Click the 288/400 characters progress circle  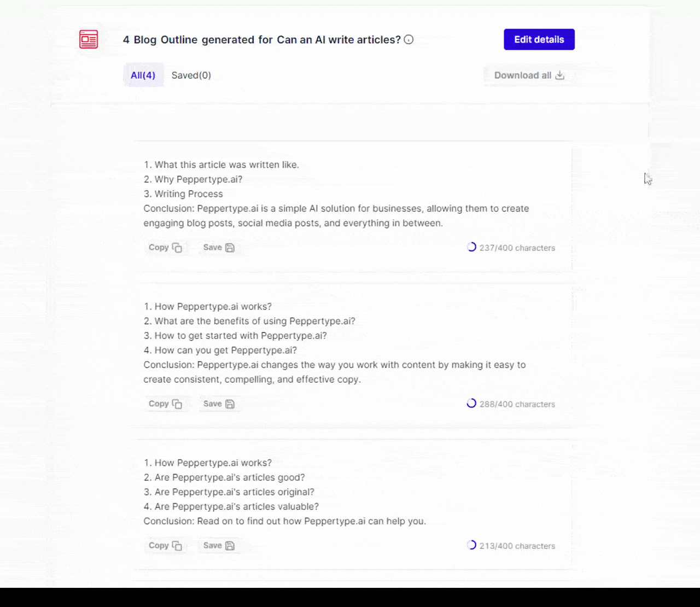(471, 404)
